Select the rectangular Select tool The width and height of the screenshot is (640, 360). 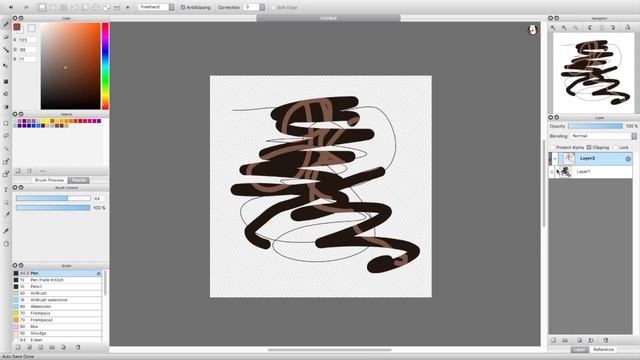6,123
